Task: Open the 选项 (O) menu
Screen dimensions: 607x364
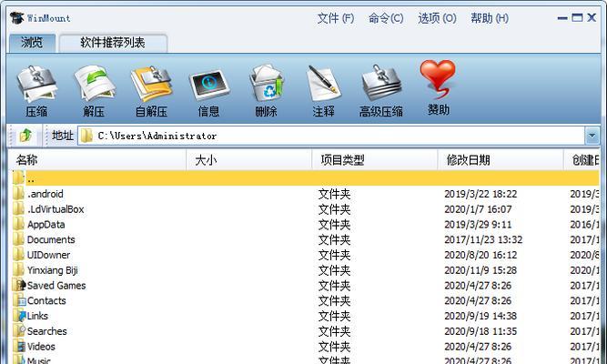Action: tap(437, 18)
